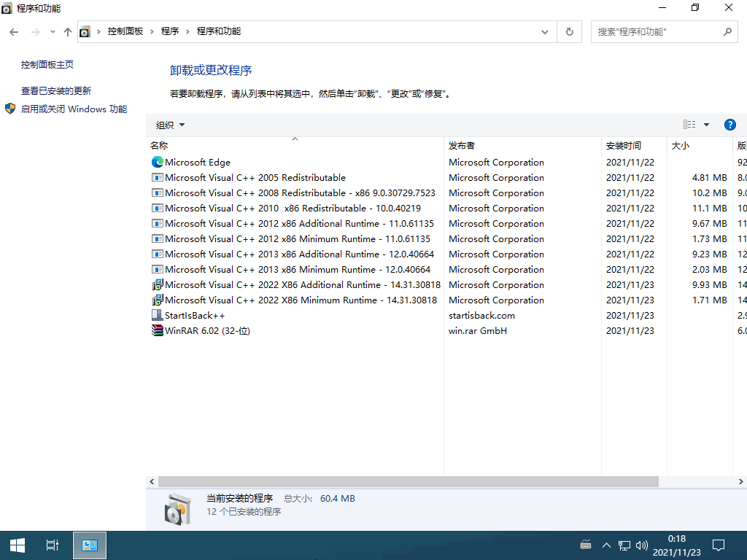Expand the view options dropdown arrow
747x560 pixels.
coord(706,125)
